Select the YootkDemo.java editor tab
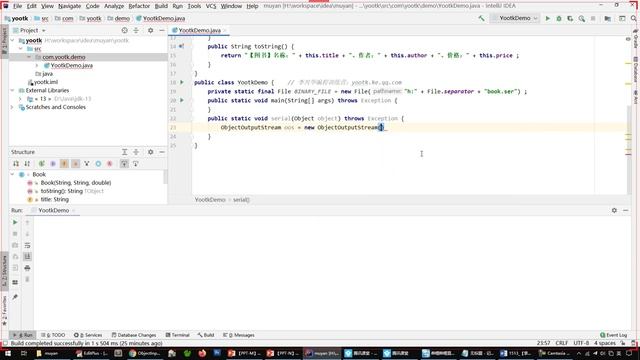The width and height of the screenshot is (640, 360). pyautogui.click(x=199, y=30)
